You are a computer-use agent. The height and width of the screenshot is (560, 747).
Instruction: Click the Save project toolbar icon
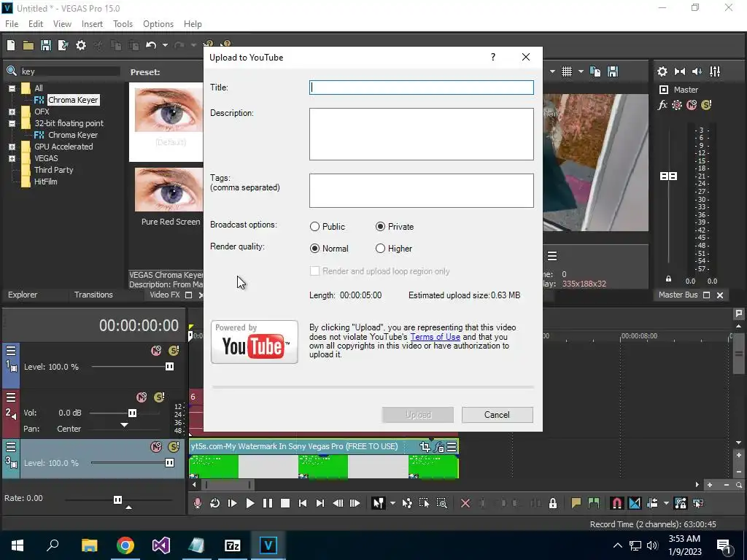46,45
